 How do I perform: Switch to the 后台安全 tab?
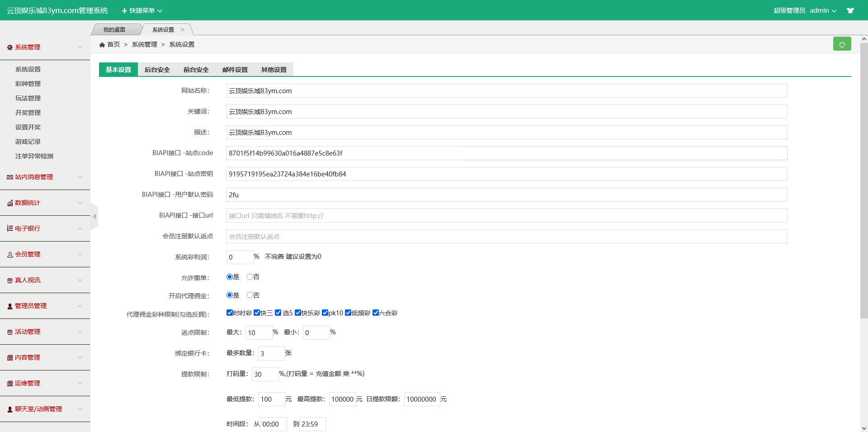[157, 70]
